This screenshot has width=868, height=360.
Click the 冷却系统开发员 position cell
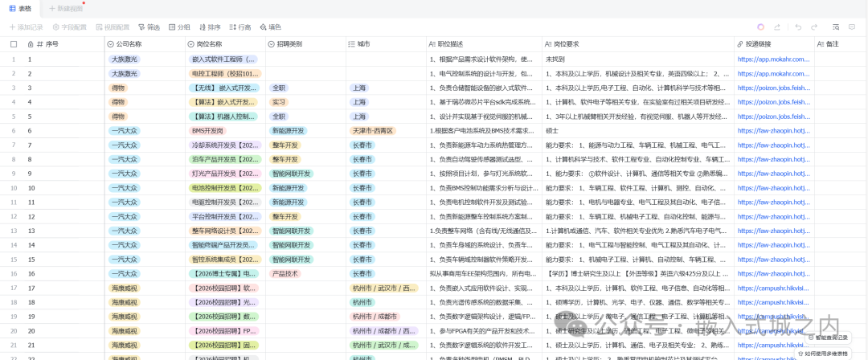point(225,145)
